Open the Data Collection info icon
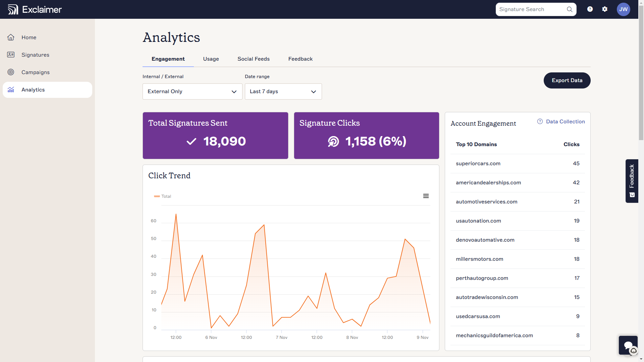 coord(540,121)
